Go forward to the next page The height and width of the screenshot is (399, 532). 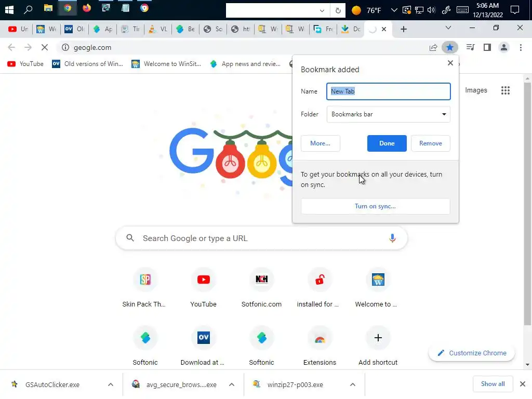pos(28,47)
